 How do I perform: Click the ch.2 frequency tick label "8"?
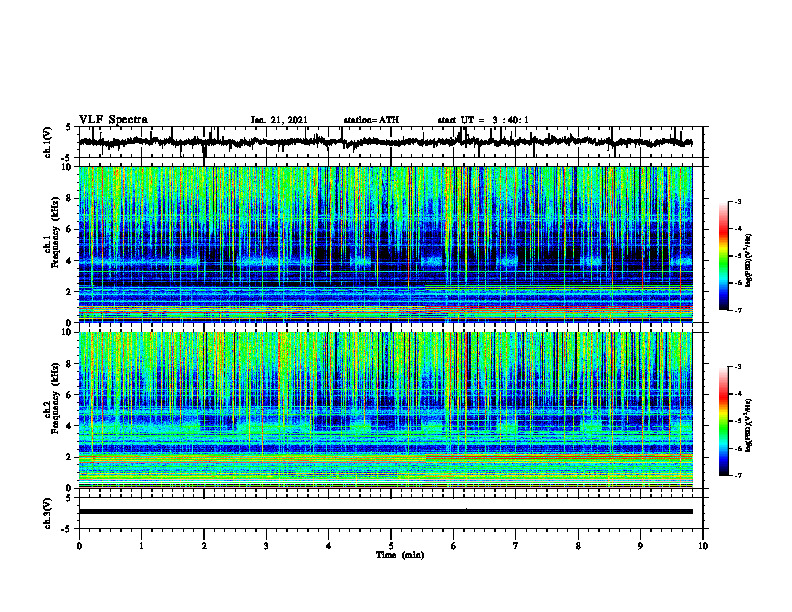[70, 364]
